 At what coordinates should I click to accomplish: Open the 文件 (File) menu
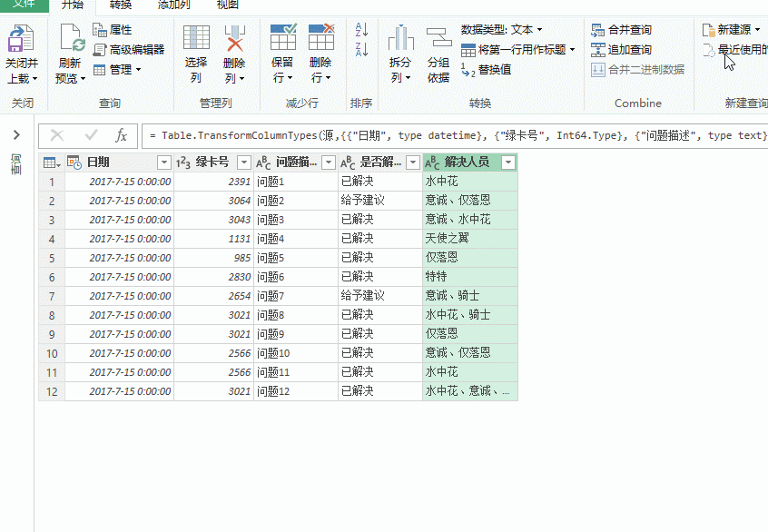(24, 5)
